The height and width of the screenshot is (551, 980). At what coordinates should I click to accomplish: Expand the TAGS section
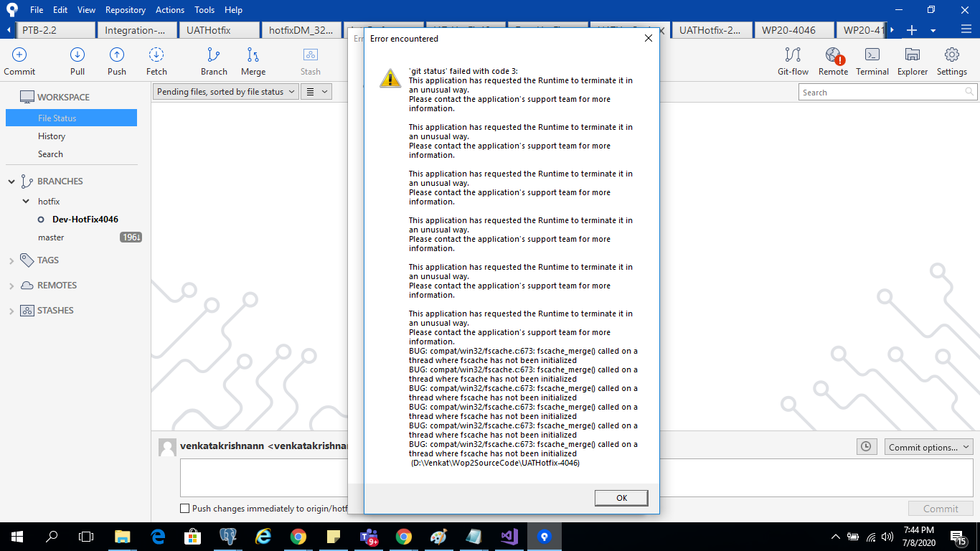(11, 261)
